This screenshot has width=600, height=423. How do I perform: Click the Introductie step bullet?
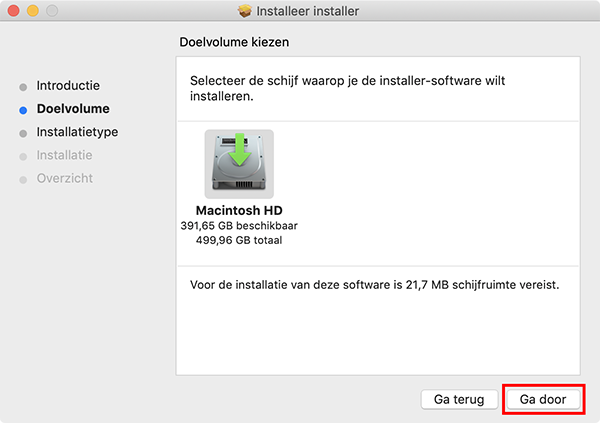click(23, 86)
